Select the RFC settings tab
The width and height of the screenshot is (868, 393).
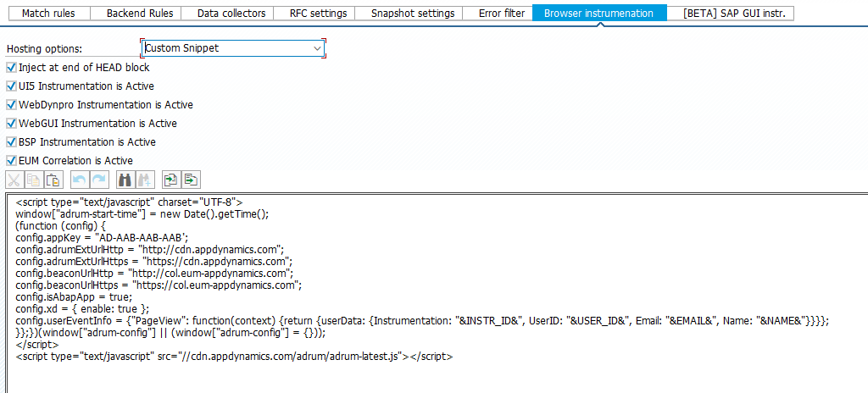click(319, 14)
